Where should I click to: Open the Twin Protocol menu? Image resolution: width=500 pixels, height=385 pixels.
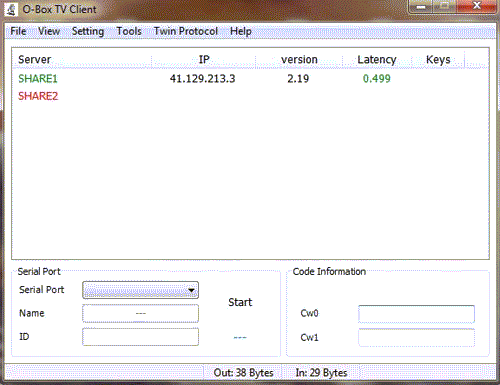coord(186,31)
